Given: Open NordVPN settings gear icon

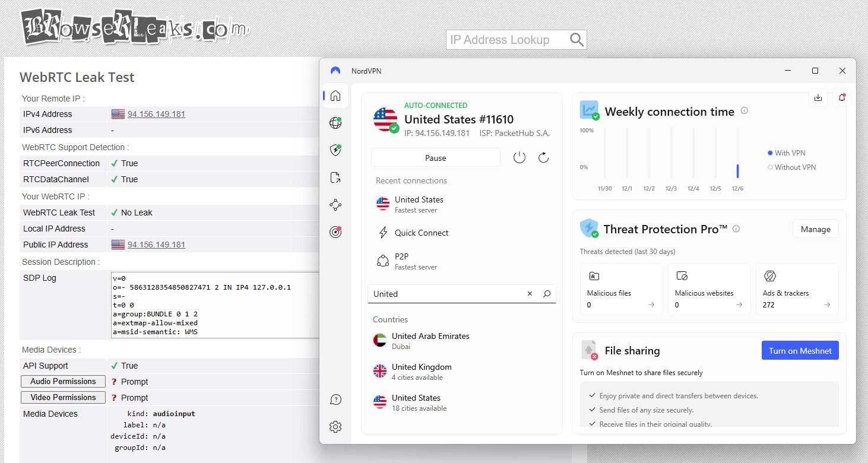Looking at the screenshot, I should coord(335,426).
